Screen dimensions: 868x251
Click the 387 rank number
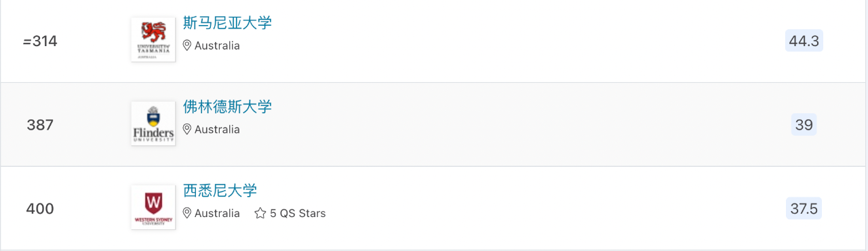[x=40, y=125]
